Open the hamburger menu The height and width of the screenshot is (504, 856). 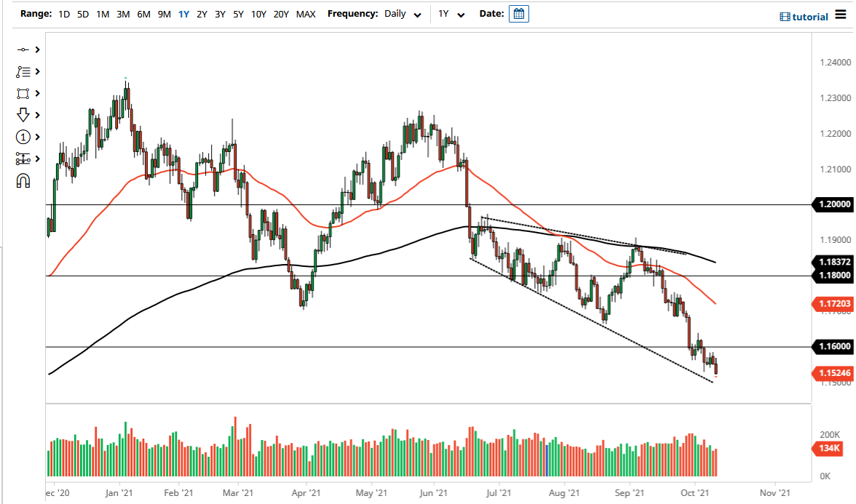tap(841, 16)
